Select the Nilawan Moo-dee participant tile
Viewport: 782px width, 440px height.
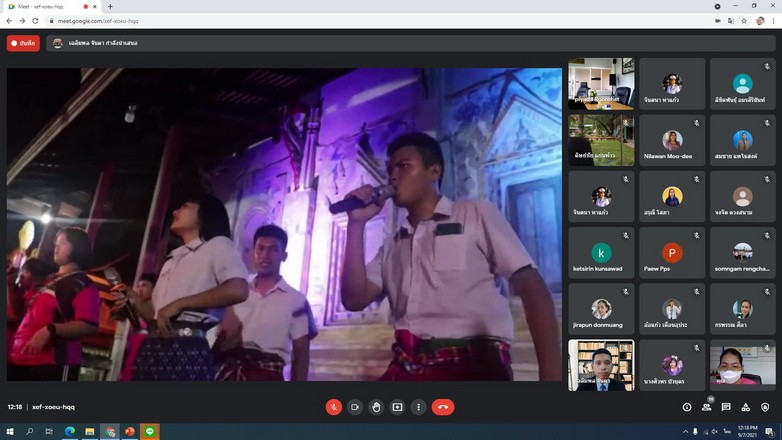(x=672, y=140)
